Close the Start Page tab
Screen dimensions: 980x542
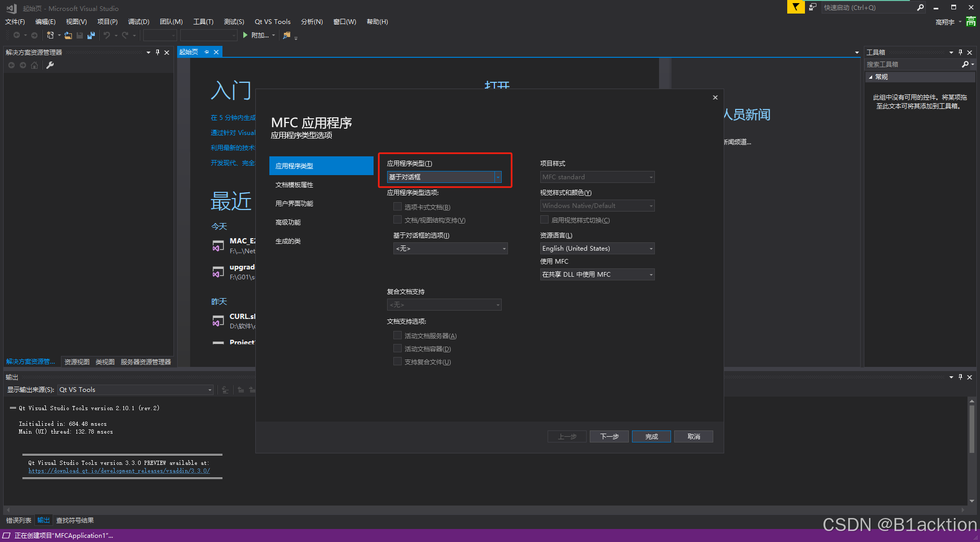pos(216,52)
